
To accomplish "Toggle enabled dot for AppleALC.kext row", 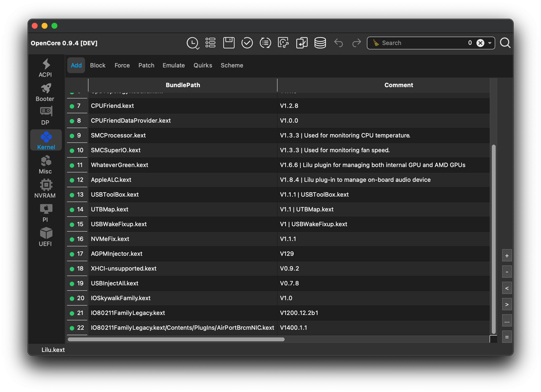I will click(72, 180).
